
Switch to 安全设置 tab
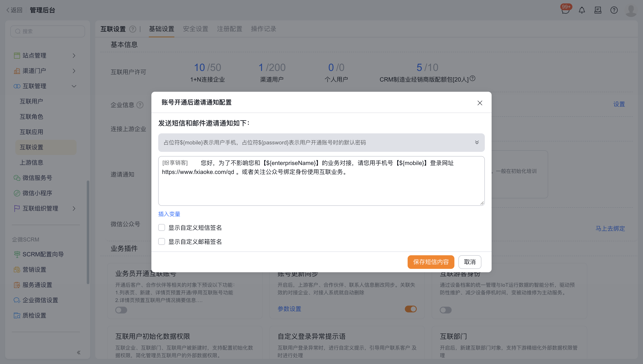tap(195, 29)
